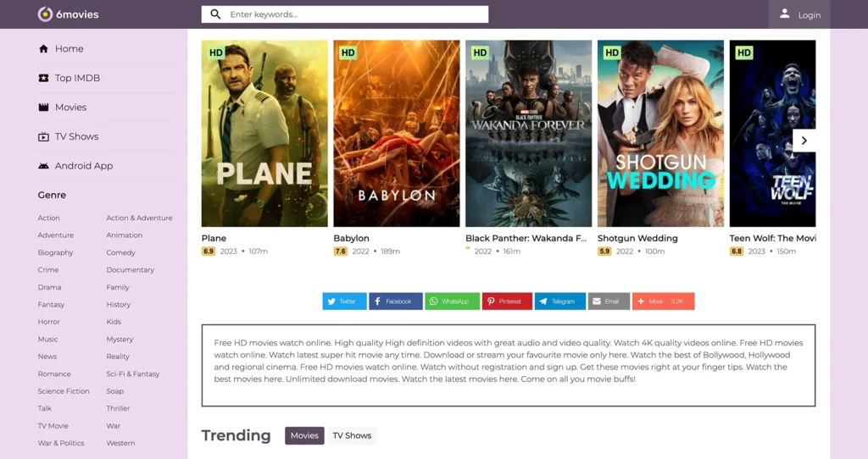Select the Animation genre
This screenshot has height=459, width=868.
click(125, 235)
